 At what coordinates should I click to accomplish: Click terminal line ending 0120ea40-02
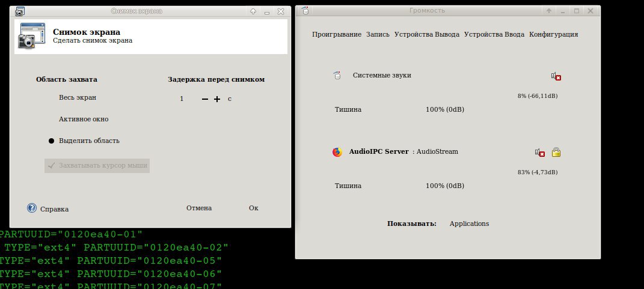pyautogui.click(x=116, y=248)
